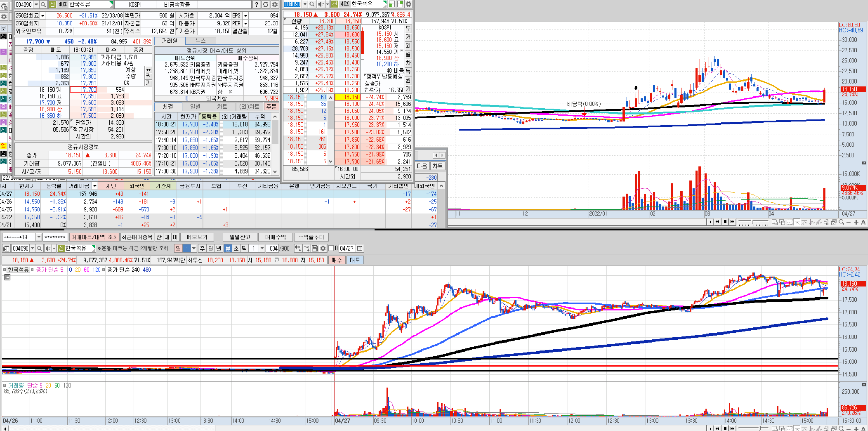The width and height of the screenshot is (868, 431).
Task: Click the save disk icon in the bottom chart toolbar
Action: pyautogui.click(x=315, y=248)
